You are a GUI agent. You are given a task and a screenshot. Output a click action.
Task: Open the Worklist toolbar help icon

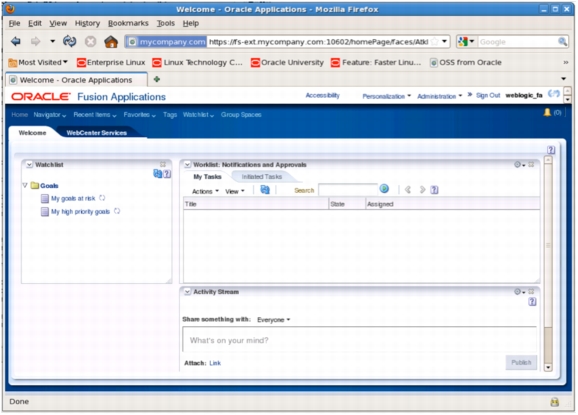click(x=434, y=190)
